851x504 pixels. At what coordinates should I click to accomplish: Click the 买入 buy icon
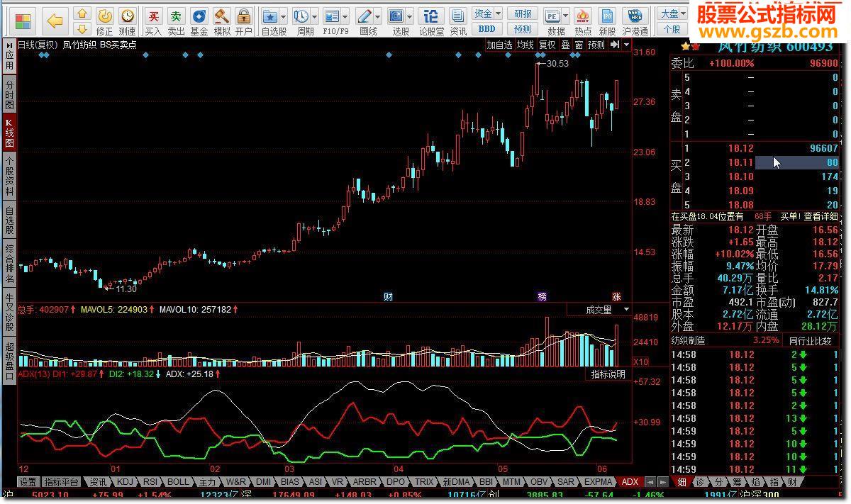[x=152, y=21]
